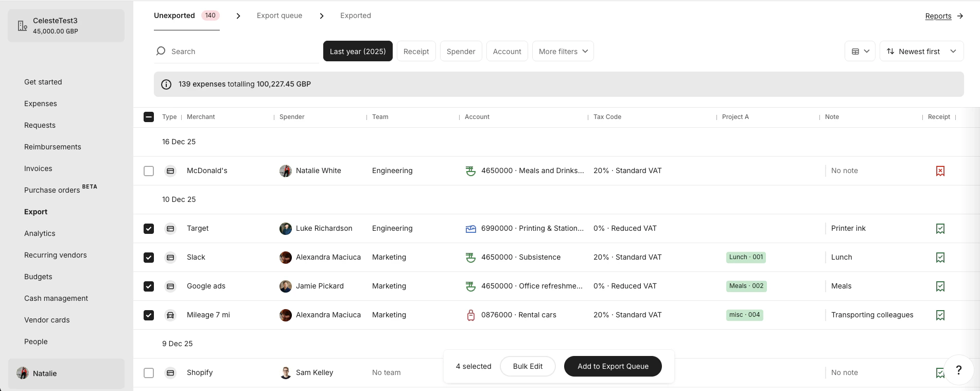
Task: Click the account icon for Subsistence
Action: click(470, 258)
